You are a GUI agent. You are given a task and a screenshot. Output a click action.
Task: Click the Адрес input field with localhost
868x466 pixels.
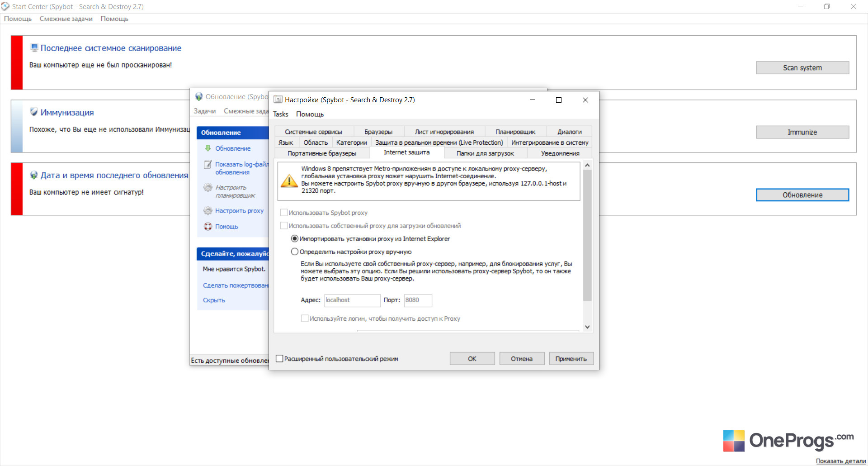click(x=352, y=300)
